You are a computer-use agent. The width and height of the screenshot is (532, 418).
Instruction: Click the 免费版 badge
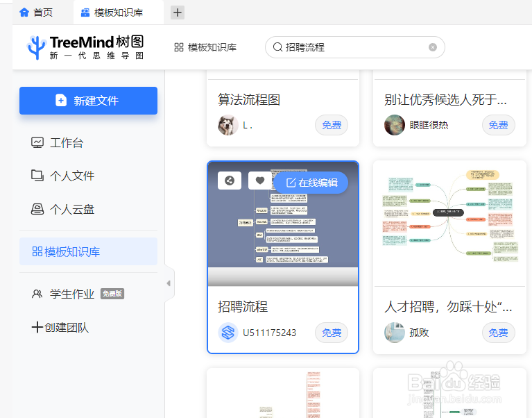(112, 294)
